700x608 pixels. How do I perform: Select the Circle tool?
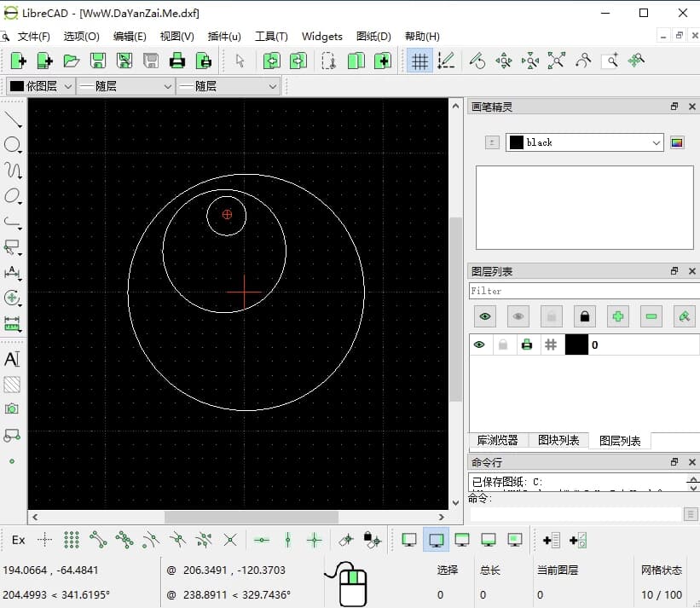coord(12,144)
